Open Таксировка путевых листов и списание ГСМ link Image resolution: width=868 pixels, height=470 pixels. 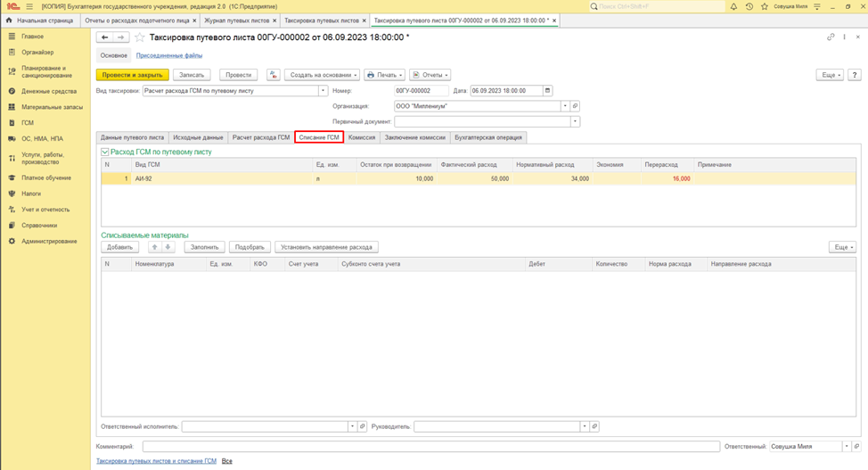coord(157,461)
